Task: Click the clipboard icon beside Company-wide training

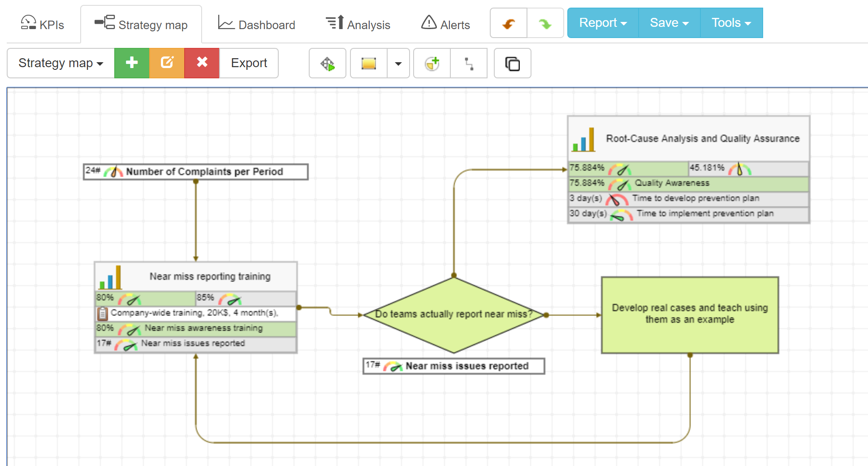Action: pos(103,313)
